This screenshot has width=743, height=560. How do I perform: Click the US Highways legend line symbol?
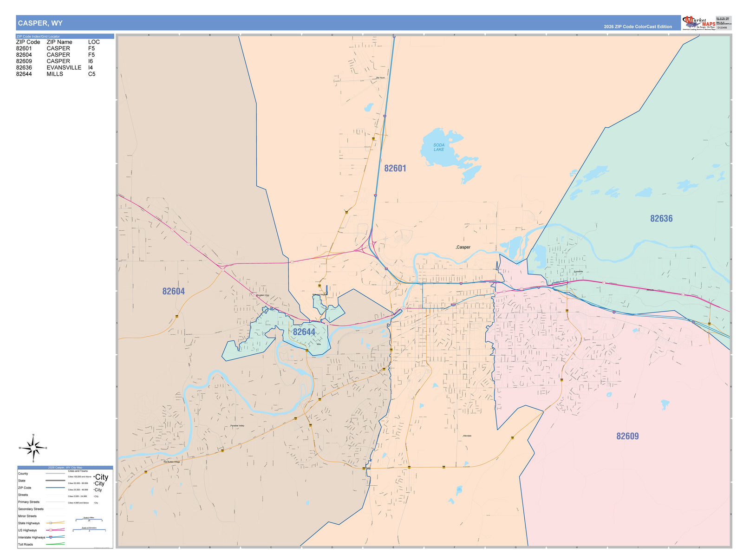tap(55, 530)
